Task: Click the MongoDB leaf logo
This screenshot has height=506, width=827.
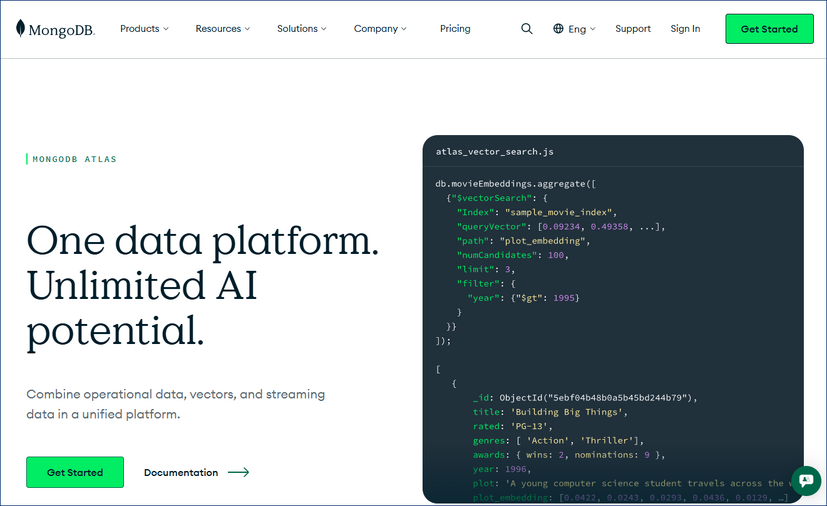Action: tap(55, 29)
